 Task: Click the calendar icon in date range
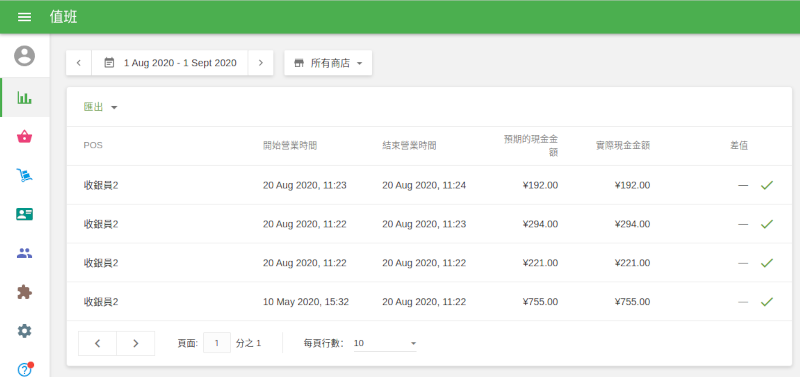(x=109, y=63)
